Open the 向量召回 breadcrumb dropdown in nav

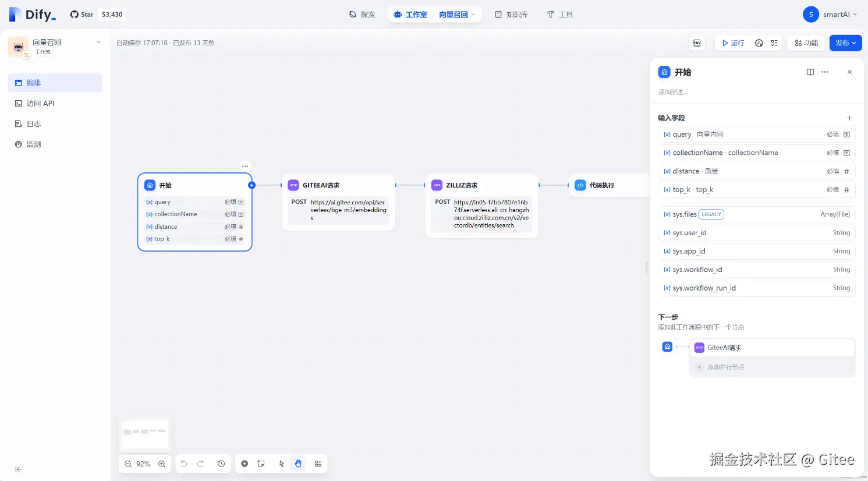click(x=457, y=15)
